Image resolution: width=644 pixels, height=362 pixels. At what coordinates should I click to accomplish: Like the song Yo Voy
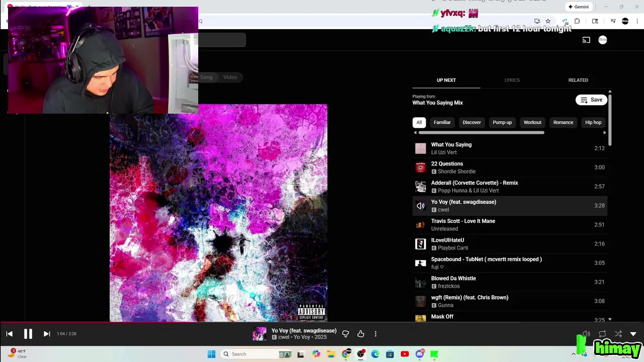tap(361, 334)
